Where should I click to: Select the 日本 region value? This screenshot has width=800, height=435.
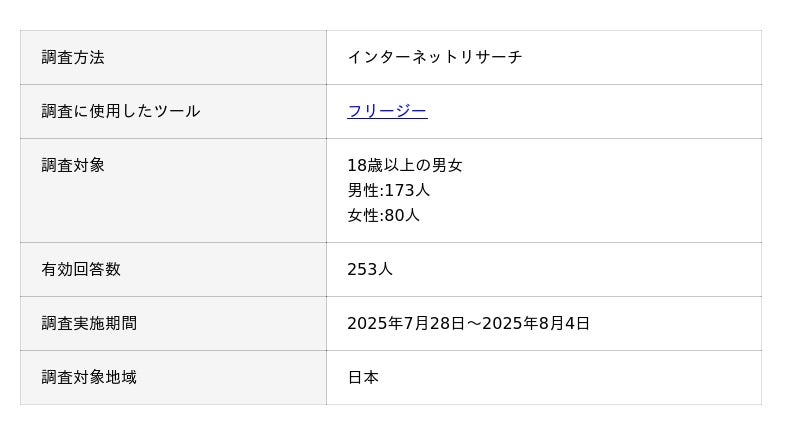[363, 377]
